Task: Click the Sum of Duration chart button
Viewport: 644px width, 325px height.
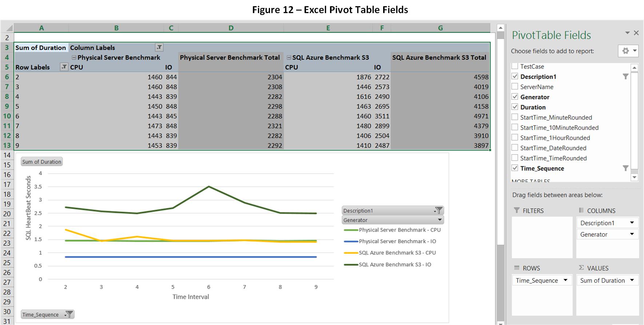Action: tap(42, 162)
